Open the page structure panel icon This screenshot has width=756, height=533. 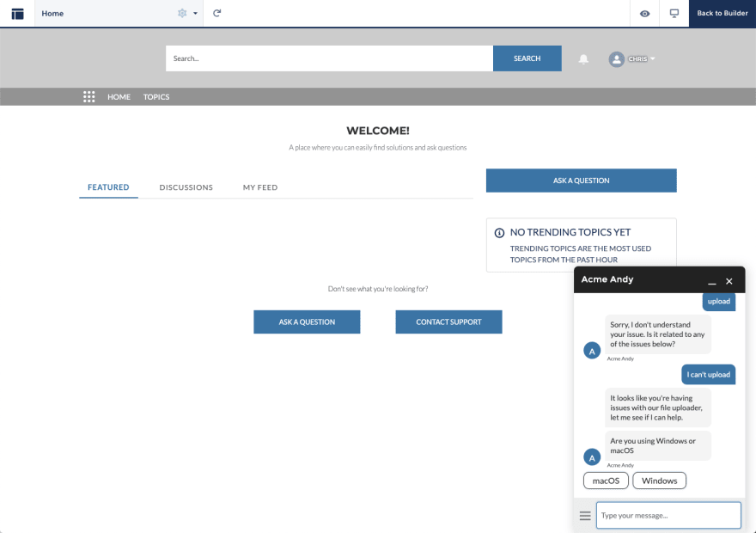tap(17, 14)
